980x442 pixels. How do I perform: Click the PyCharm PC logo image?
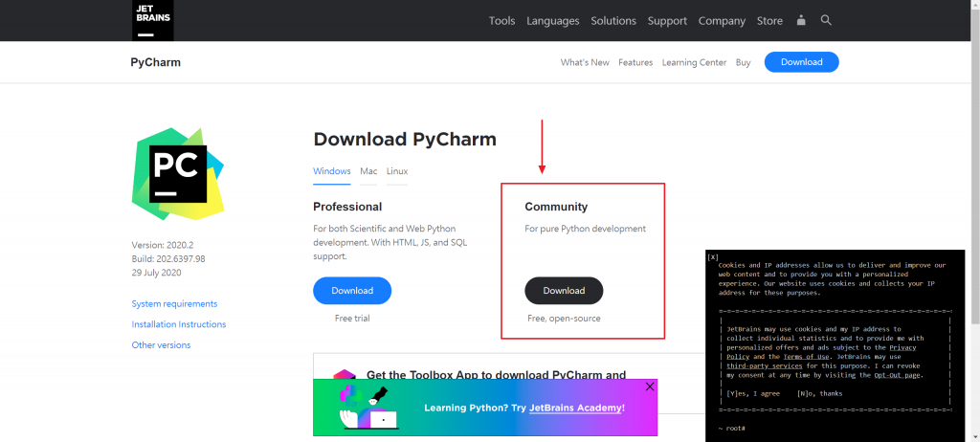coord(177,174)
